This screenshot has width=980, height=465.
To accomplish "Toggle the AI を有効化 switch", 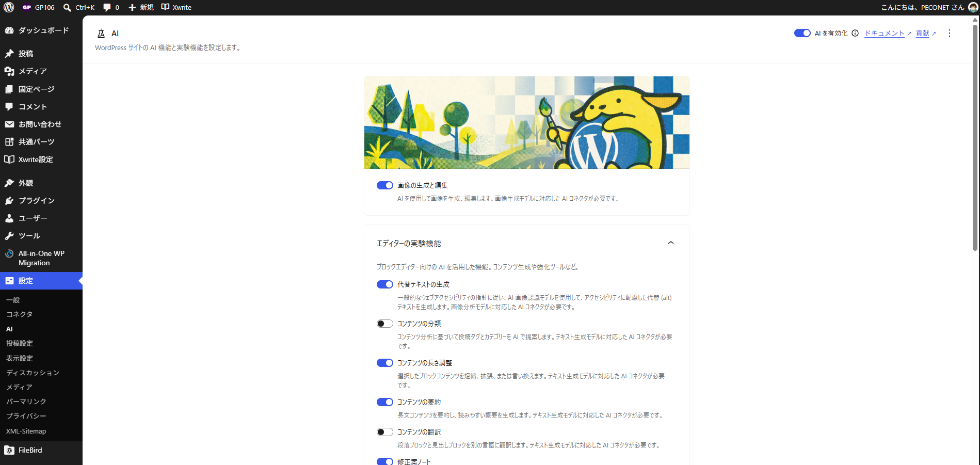I will pyautogui.click(x=802, y=33).
